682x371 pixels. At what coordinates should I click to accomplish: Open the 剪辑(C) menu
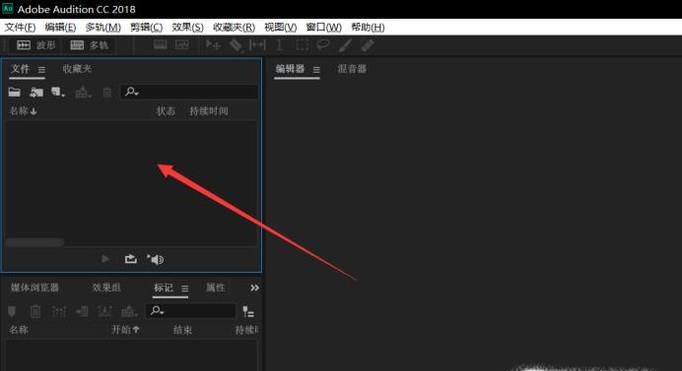[146, 27]
